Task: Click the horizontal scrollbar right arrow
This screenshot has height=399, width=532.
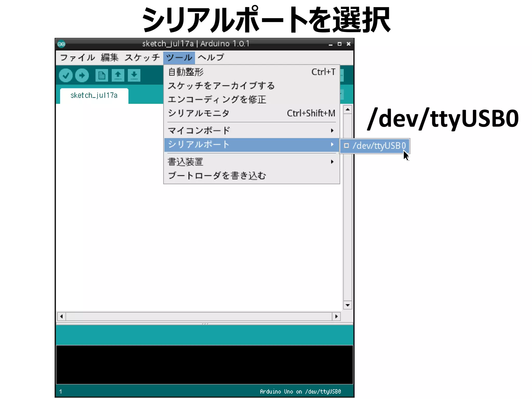Action: (336, 316)
